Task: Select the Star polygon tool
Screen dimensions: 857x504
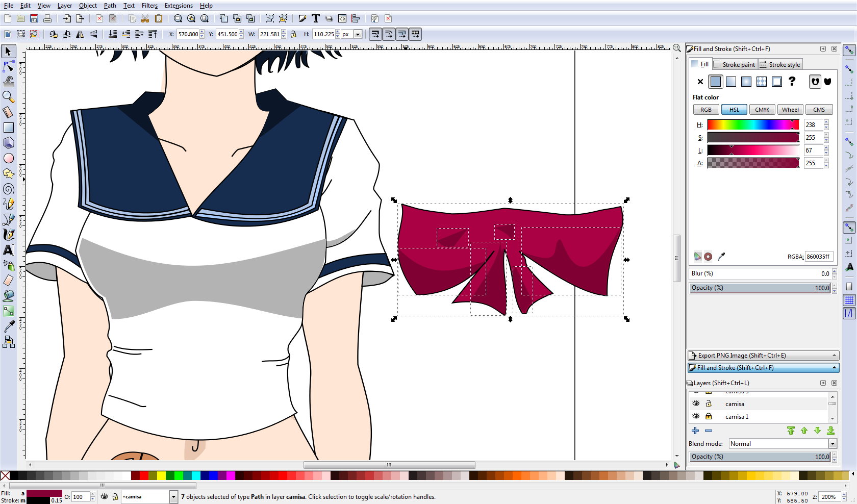Action: click(9, 173)
